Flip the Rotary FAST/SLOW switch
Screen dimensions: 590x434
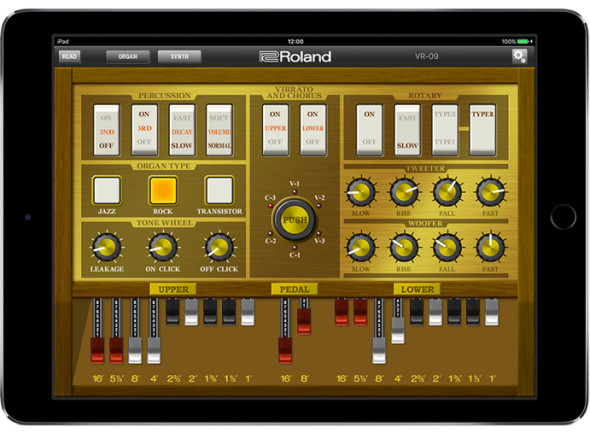point(407,130)
